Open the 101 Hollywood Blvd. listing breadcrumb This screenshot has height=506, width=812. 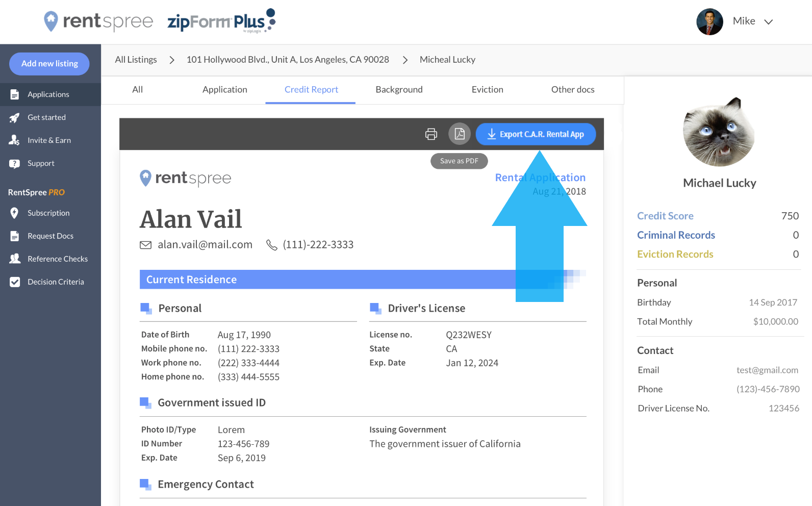click(x=288, y=60)
